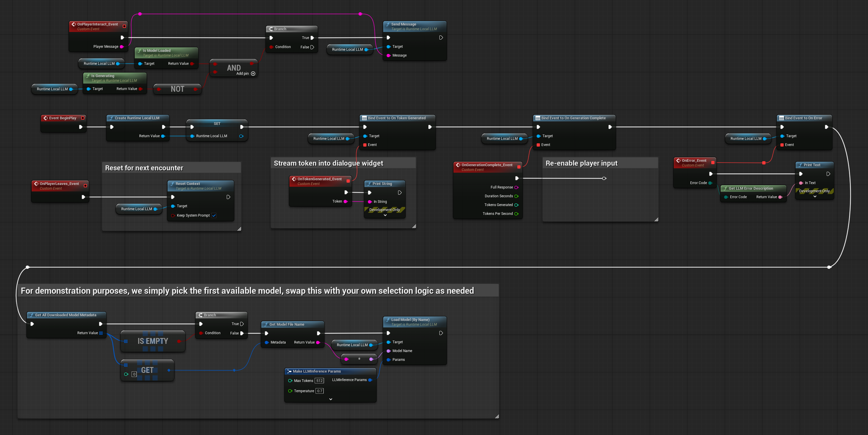Click the Temperature value field showing 0.7
Screen dimensions: 868x435
click(x=319, y=391)
